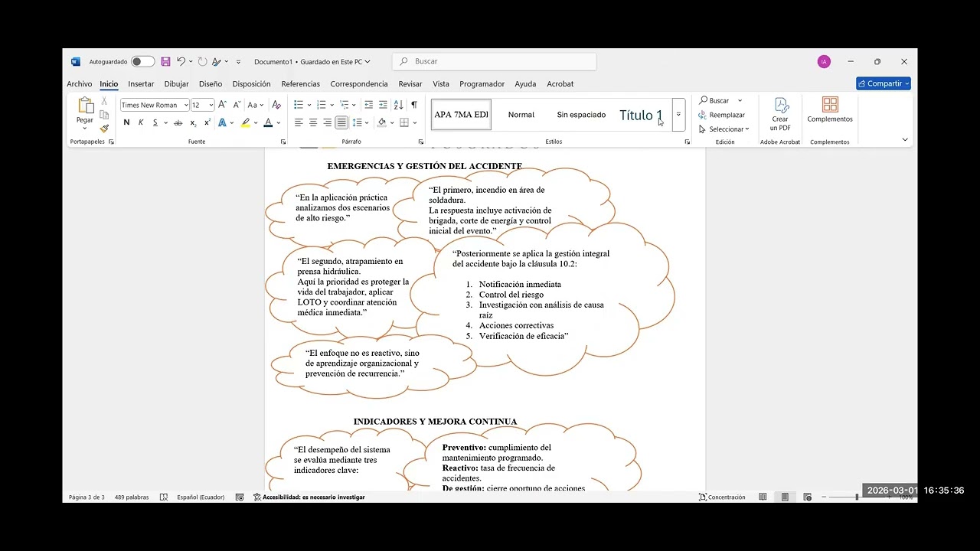Click the Reemplazar replace icon
Viewport: 980px width, 551px height.
coord(721,115)
